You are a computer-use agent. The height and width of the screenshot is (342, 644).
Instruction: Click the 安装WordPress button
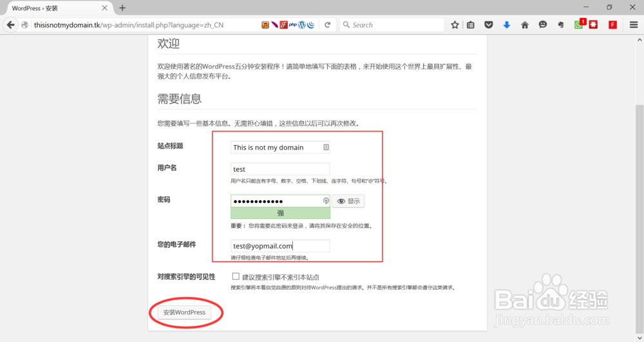coord(184,312)
